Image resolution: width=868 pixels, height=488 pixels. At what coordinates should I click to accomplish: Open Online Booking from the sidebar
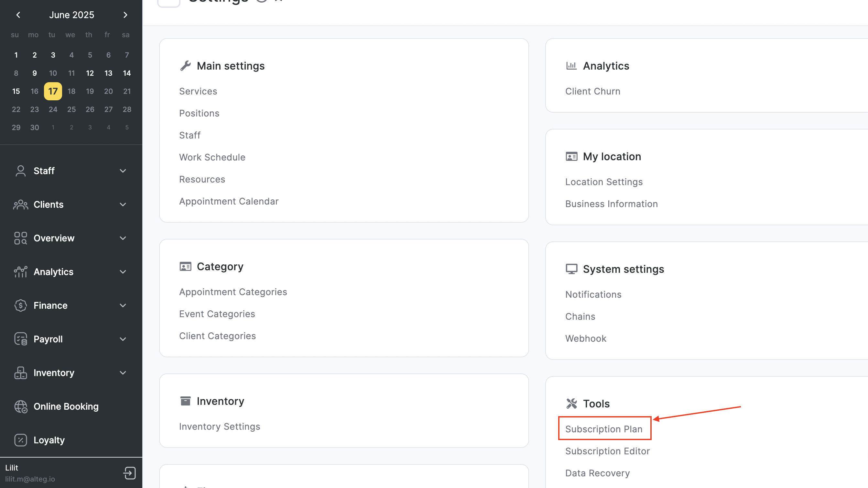click(66, 406)
